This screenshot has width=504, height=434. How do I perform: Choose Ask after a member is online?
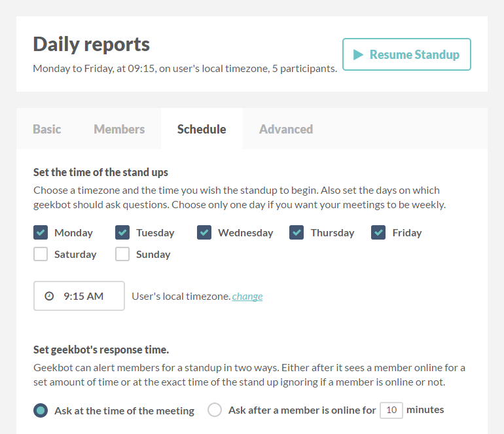215,410
